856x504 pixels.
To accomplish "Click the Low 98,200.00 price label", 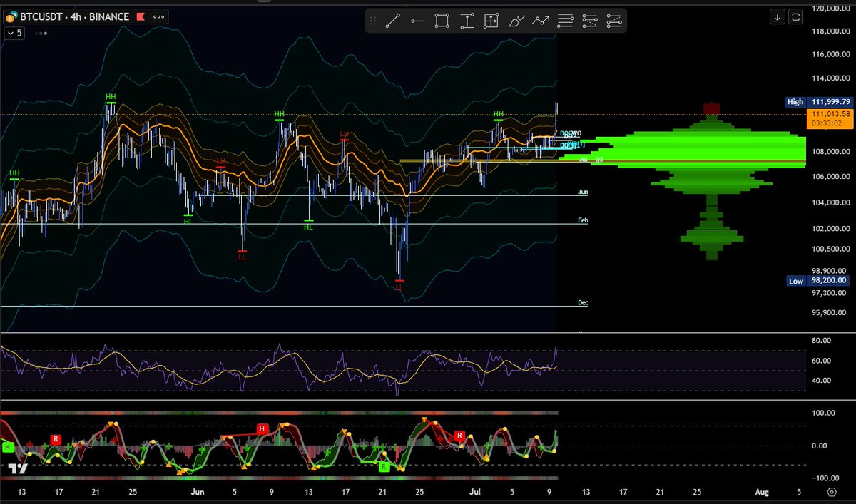I will (819, 281).
